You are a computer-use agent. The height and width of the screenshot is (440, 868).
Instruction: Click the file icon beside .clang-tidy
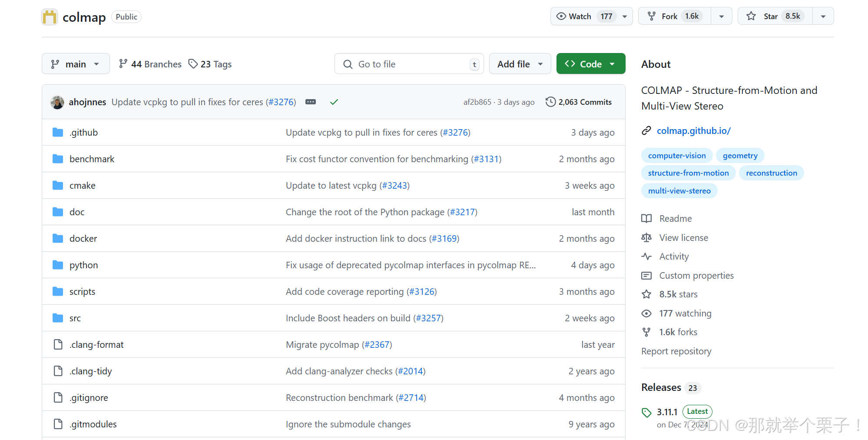[58, 371]
